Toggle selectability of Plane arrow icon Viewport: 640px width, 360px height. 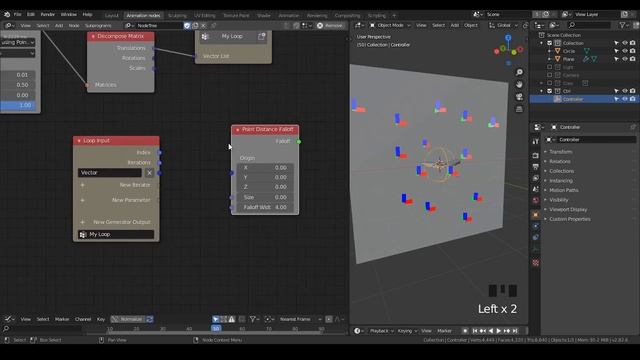coord(616,59)
